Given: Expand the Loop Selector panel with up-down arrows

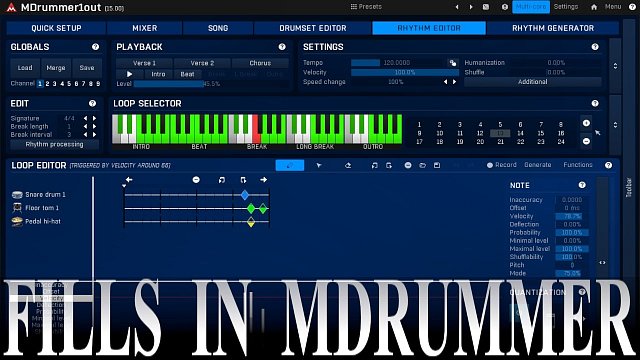Looking at the screenshot, I should pyautogui.click(x=615, y=125).
